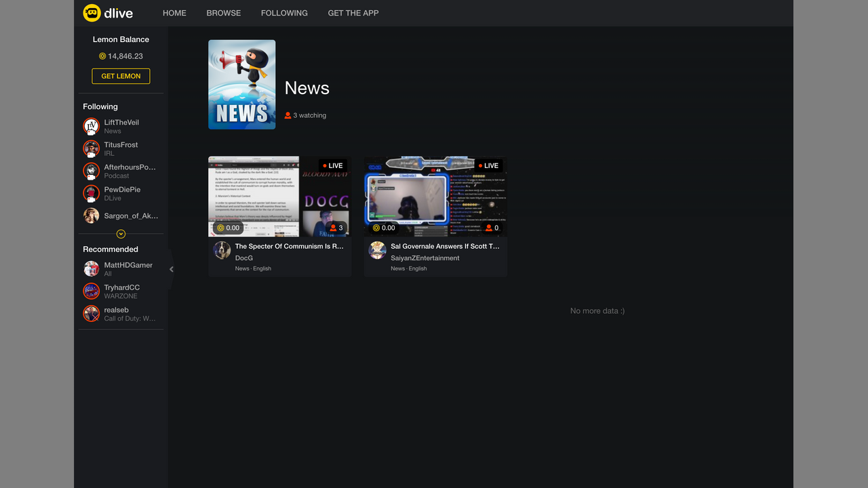Image resolution: width=868 pixels, height=488 pixels.
Task: Open LiftTheVeil channel avatar in Following
Action: tap(91, 126)
